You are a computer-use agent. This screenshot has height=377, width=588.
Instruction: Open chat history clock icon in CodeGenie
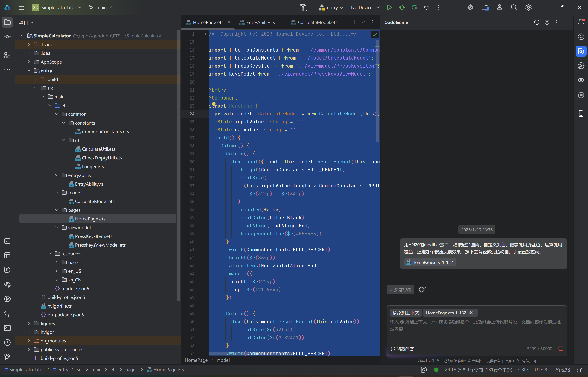pyautogui.click(x=537, y=22)
